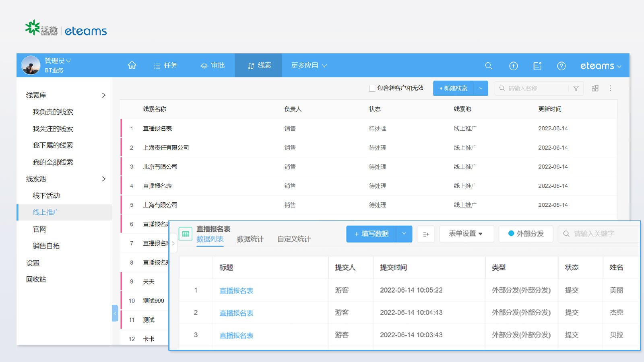Open the help question mark icon
The width and height of the screenshot is (644, 362).
click(x=561, y=66)
